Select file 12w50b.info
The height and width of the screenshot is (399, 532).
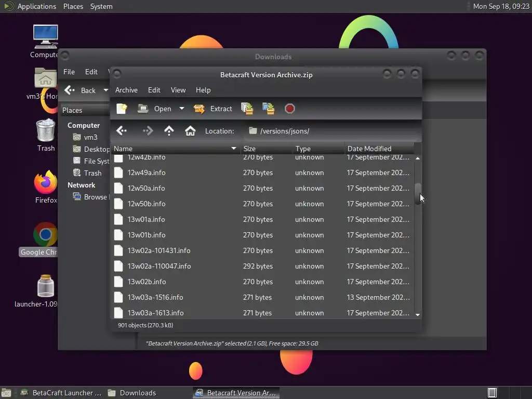tap(262, 204)
